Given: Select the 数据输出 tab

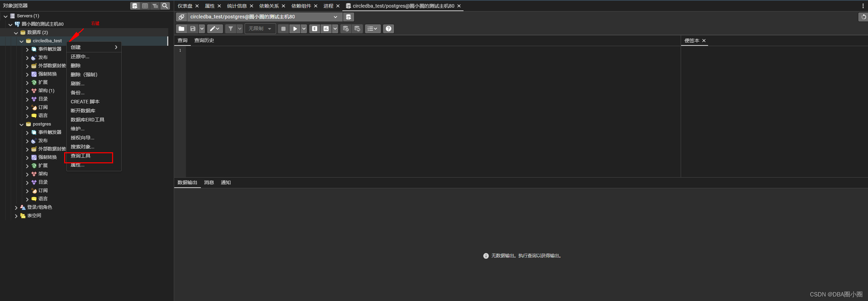Looking at the screenshot, I should point(187,183).
